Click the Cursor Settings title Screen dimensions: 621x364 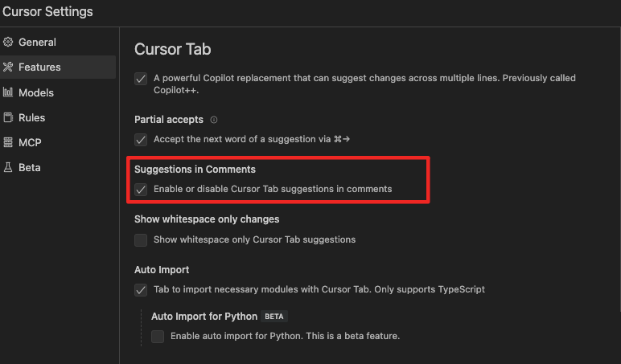click(x=47, y=11)
